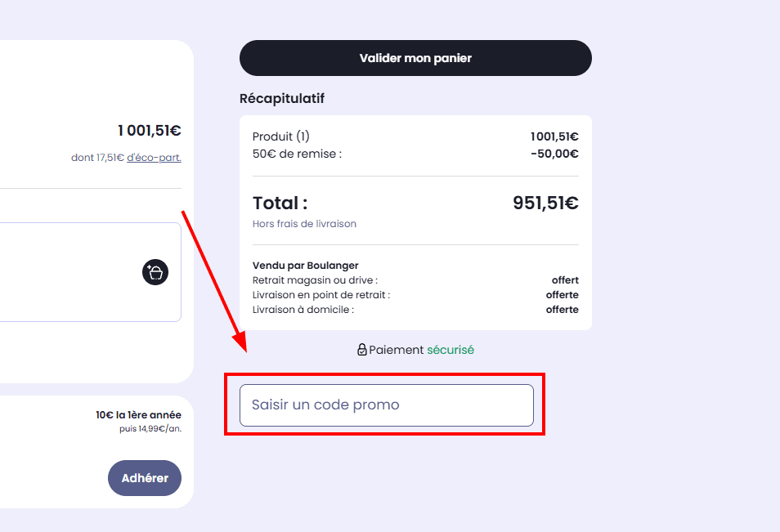Click the Adhérer button
Viewport: 780px width, 532px height.
pyautogui.click(x=145, y=478)
